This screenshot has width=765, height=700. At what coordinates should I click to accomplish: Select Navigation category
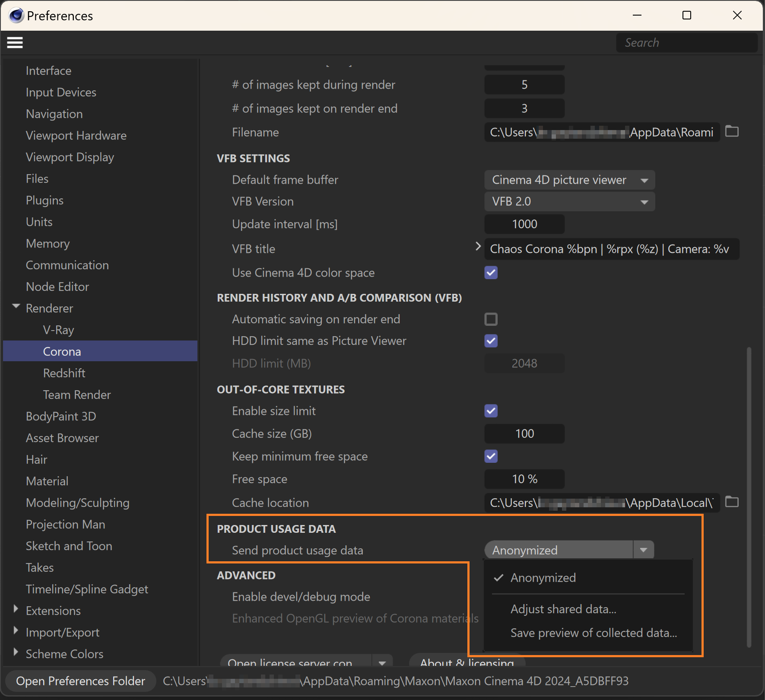(54, 114)
